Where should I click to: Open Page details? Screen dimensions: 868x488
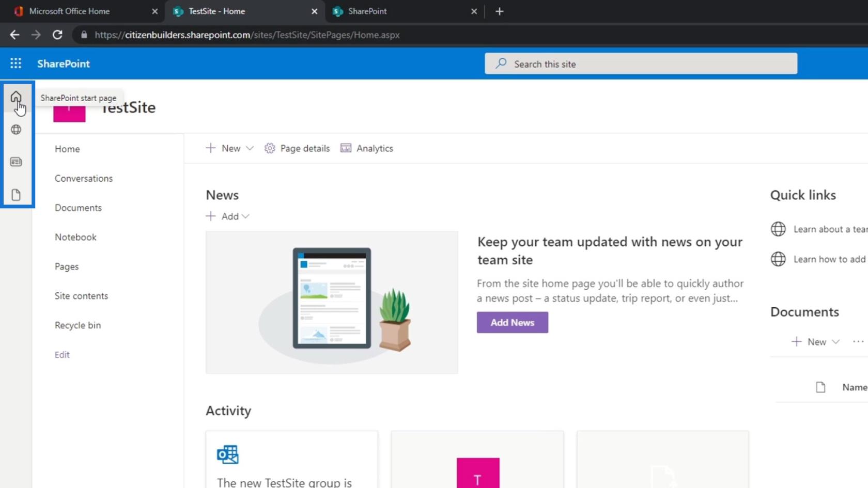[x=297, y=148]
